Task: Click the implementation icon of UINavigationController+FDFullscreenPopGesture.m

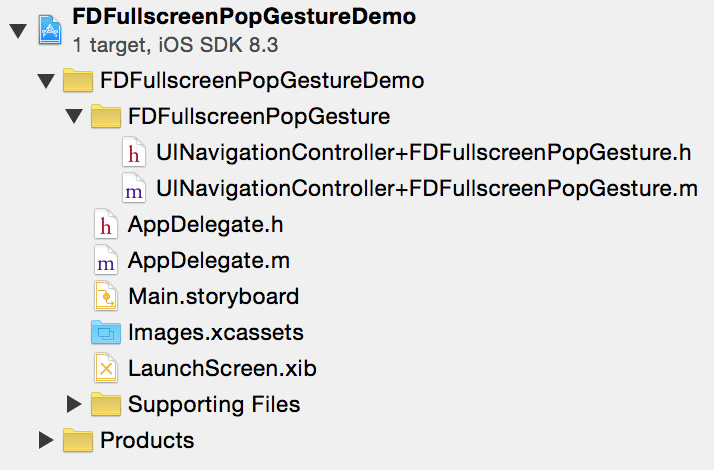Action: tap(134, 188)
